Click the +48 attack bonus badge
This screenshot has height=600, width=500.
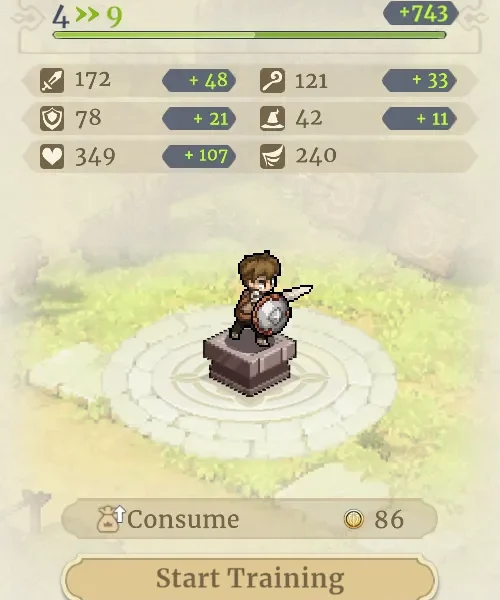(x=199, y=80)
